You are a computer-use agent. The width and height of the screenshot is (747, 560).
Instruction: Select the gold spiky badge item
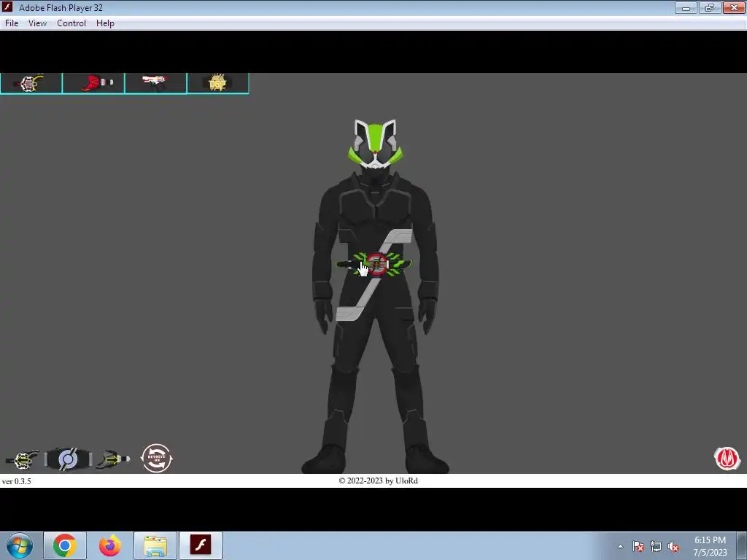pyautogui.click(x=217, y=83)
